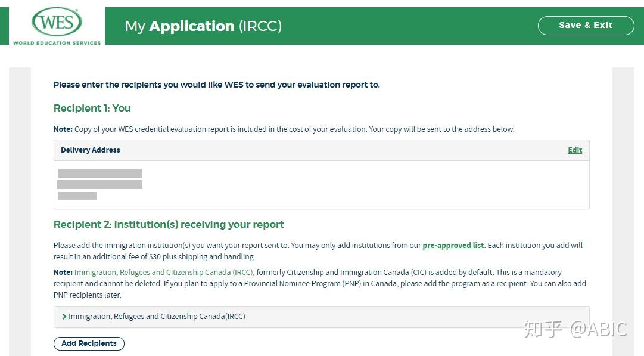The image size is (644, 356).
Task: Click the note about your WES report copy
Action: click(x=284, y=129)
